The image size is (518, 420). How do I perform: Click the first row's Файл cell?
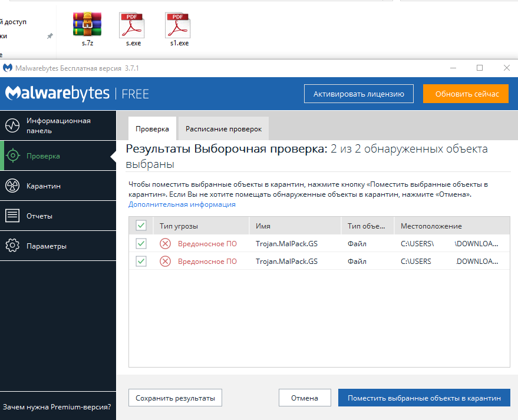click(357, 244)
